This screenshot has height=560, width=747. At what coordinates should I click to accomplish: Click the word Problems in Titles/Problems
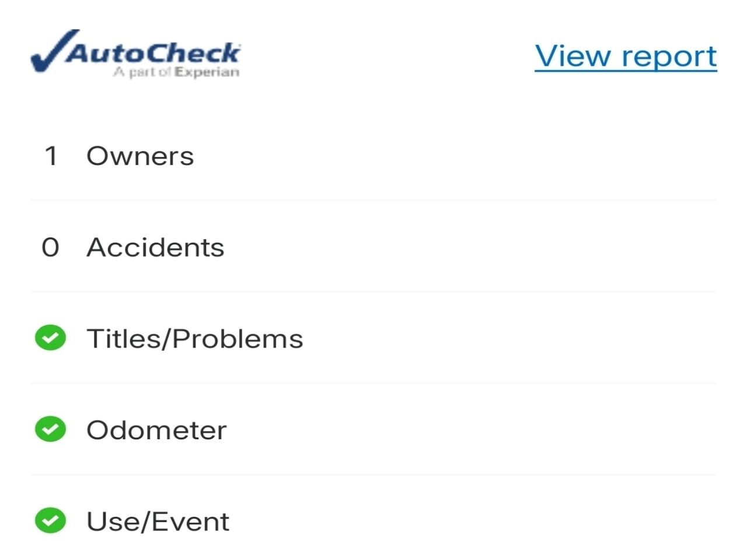[x=239, y=339]
